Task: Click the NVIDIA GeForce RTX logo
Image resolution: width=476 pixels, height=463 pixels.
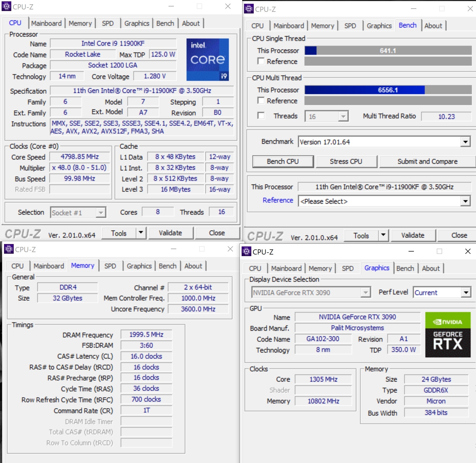Action: coord(448,334)
